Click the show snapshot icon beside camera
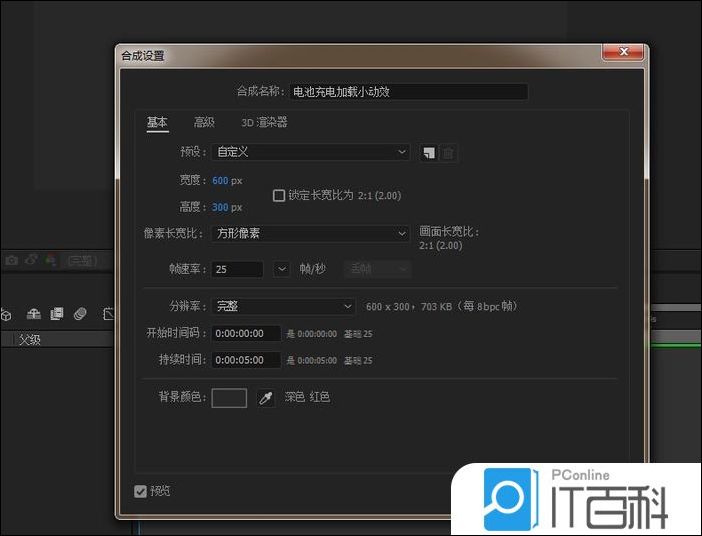This screenshot has height=536, width=702. [31, 259]
